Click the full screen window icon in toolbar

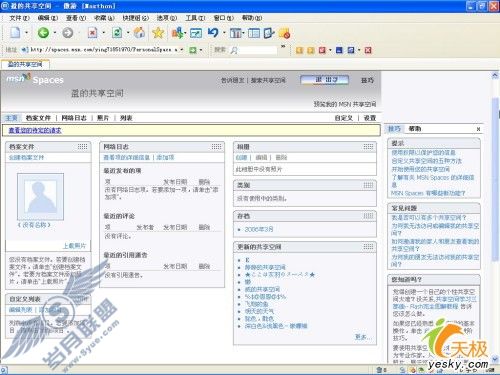pos(196,33)
